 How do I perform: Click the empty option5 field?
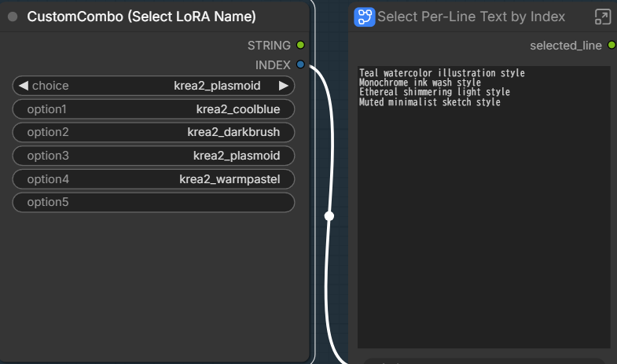point(153,202)
